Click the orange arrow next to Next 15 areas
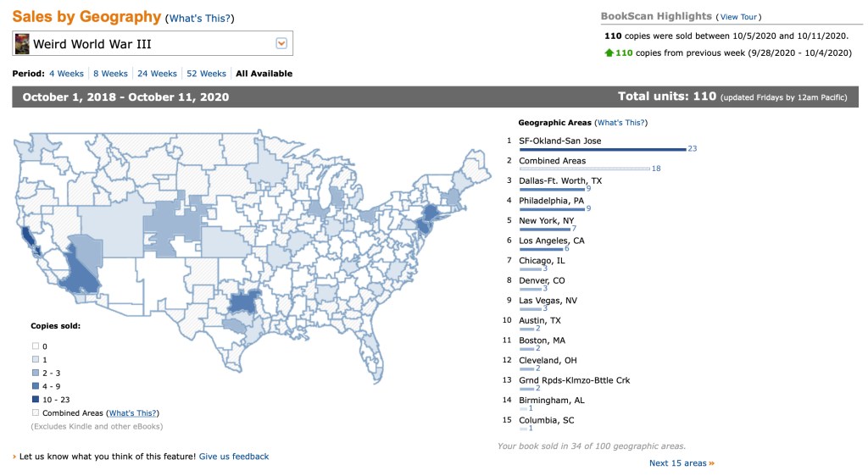This screenshot has width=868, height=476. (712, 463)
